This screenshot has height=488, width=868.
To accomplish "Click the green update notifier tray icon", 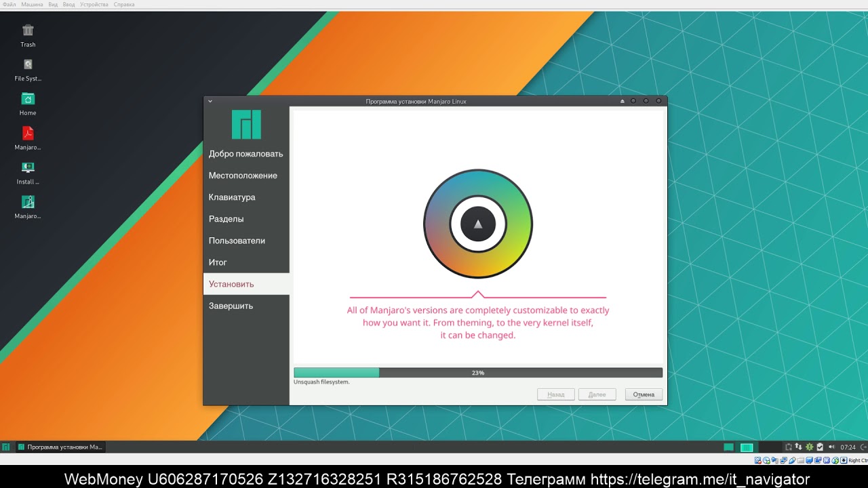I will 810,447.
